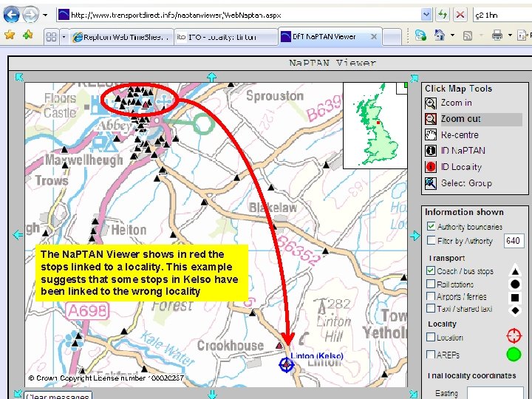The width and height of the screenshot is (532, 399).
Task: Click the green AREPs circle swatch
Action: coord(514,354)
